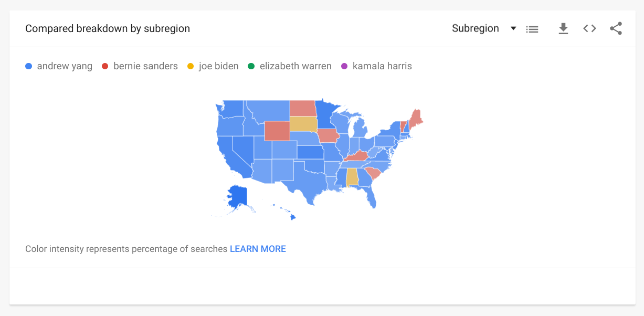Screen dimensions: 644x316
Task: Follow the LEARN MORE link
Action: click(x=258, y=249)
